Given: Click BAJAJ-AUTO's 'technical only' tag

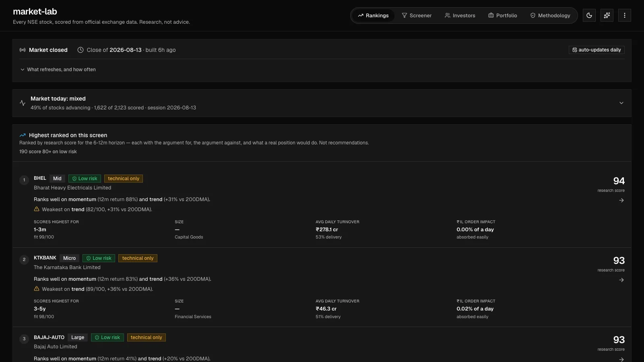Looking at the screenshot, I should pos(147,337).
